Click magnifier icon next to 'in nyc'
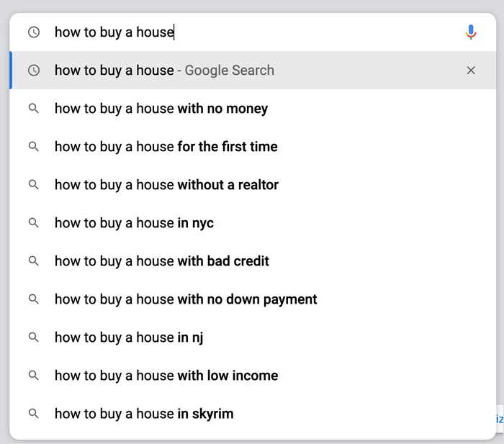Screen dimensions: 504x444 [33, 223]
